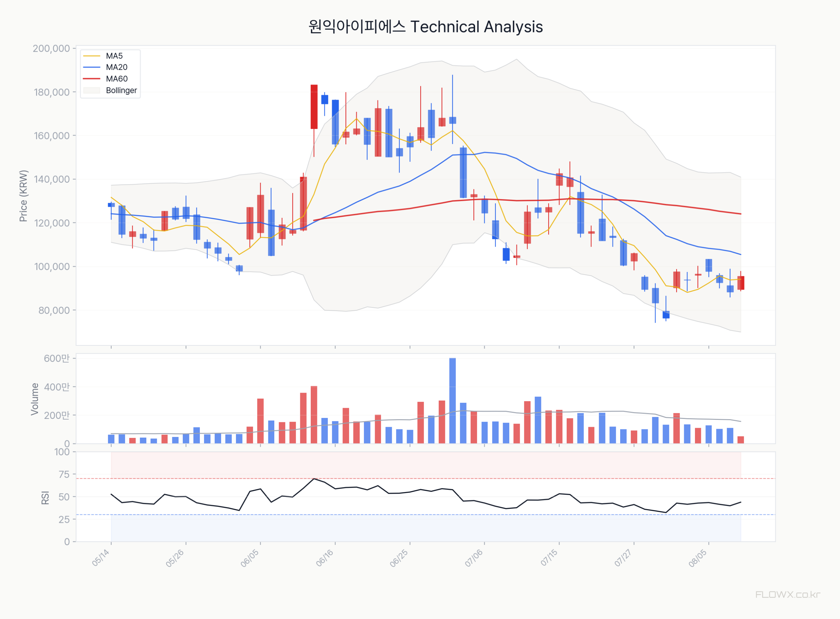Screen dimensions: 840x619
Task: Click the 25 tick on RSI axis
Action: (x=64, y=519)
